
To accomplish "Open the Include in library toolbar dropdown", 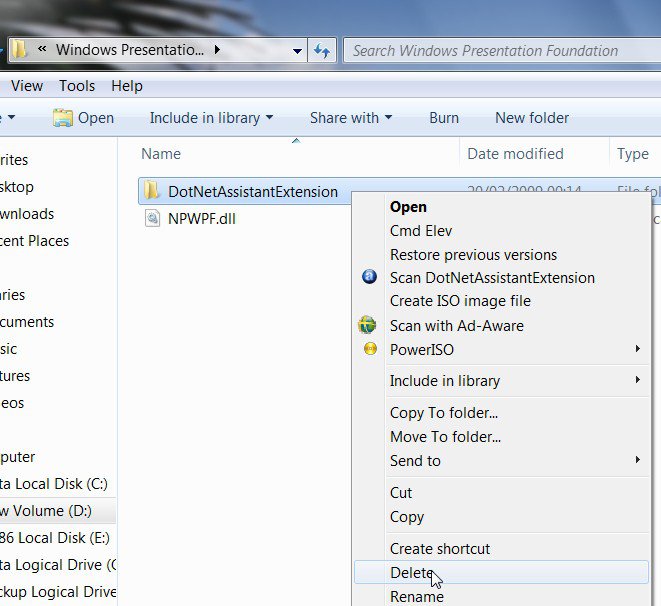I will click(x=211, y=118).
